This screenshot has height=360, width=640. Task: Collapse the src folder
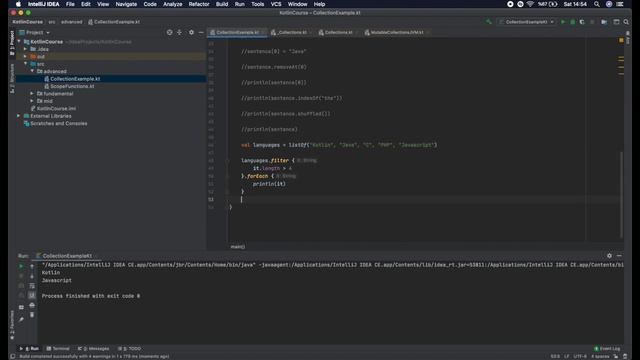pos(25,64)
